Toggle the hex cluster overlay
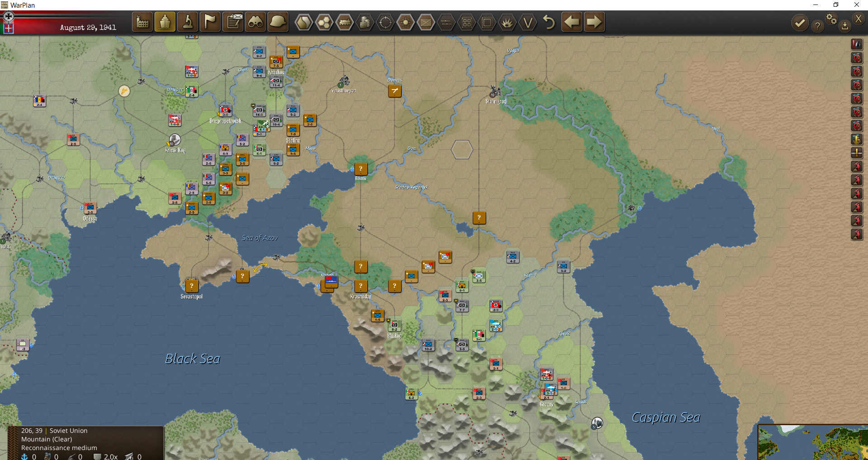This screenshot has height=460, width=868. click(x=324, y=22)
